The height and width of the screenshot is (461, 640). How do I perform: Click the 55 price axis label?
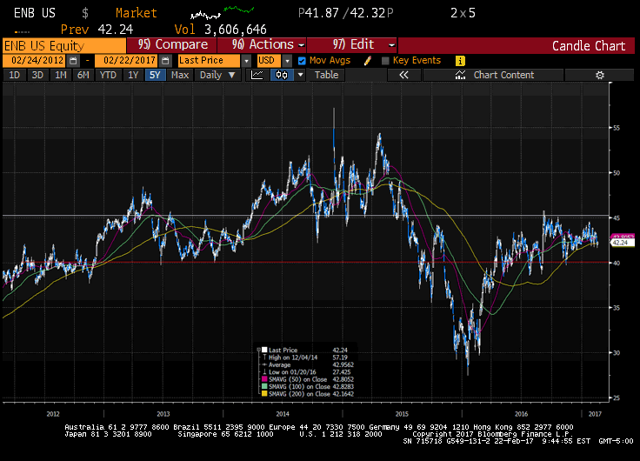pos(616,128)
